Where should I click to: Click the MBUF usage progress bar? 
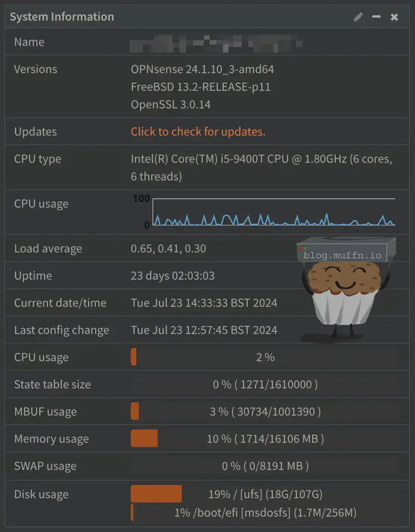point(265,412)
